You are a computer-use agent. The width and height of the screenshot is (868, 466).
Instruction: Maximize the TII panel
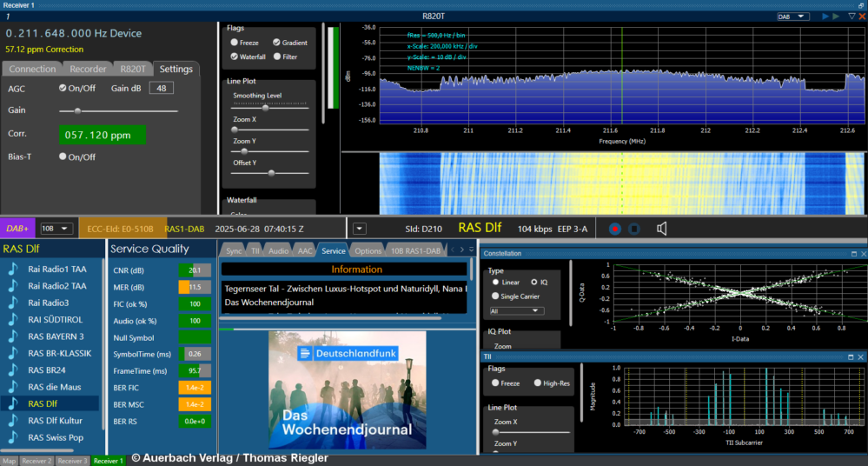(851, 356)
